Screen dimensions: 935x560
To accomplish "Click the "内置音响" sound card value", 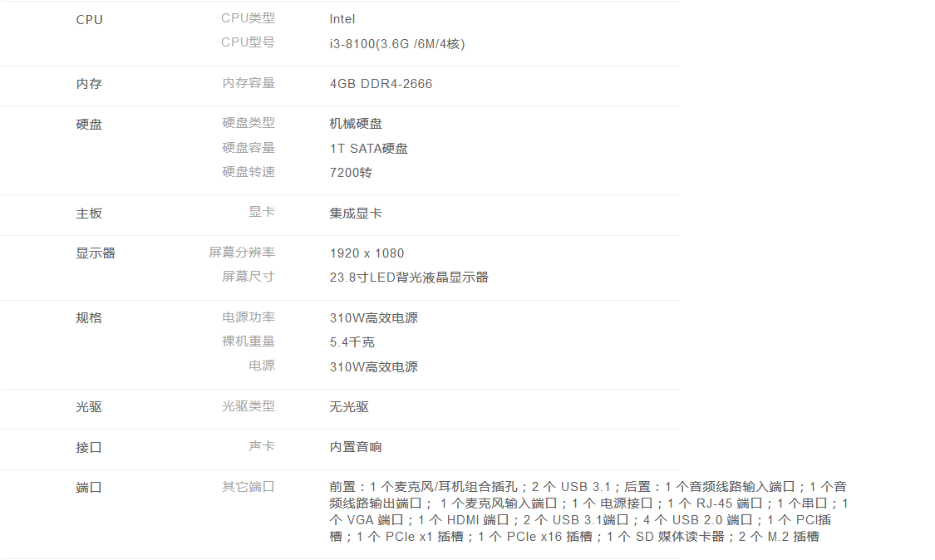I will pyautogui.click(x=356, y=447).
